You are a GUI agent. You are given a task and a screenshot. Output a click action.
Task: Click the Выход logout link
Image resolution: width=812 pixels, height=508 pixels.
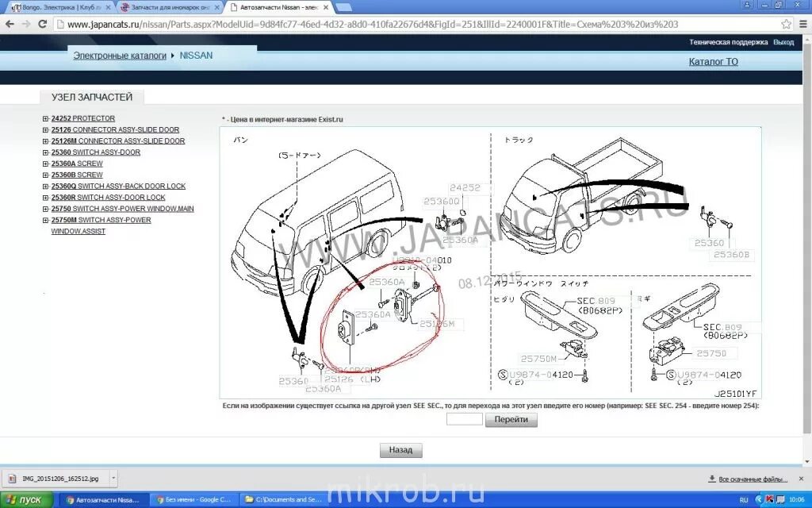(x=783, y=42)
